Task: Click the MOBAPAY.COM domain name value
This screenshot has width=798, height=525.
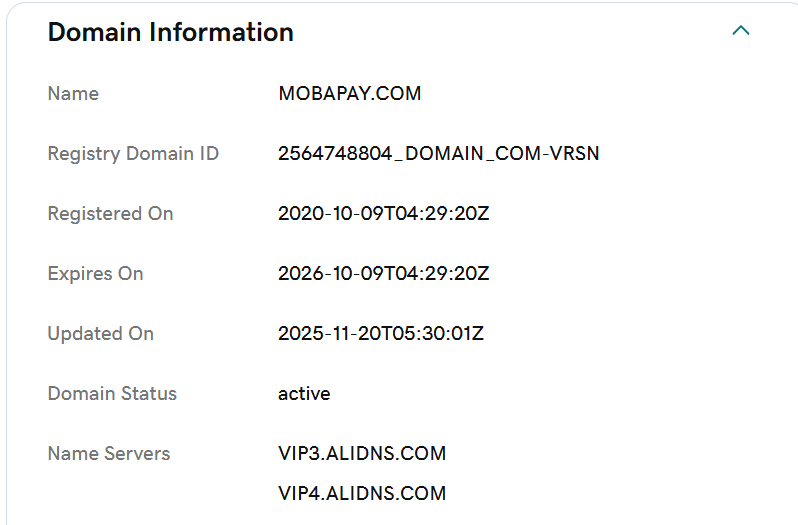Action: (x=350, y=94)
